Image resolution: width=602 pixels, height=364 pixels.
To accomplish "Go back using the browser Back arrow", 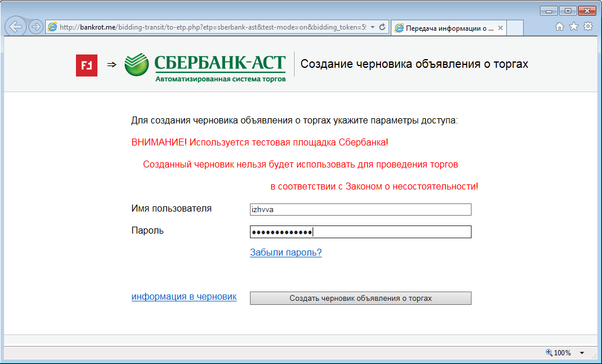I will 15,27.
